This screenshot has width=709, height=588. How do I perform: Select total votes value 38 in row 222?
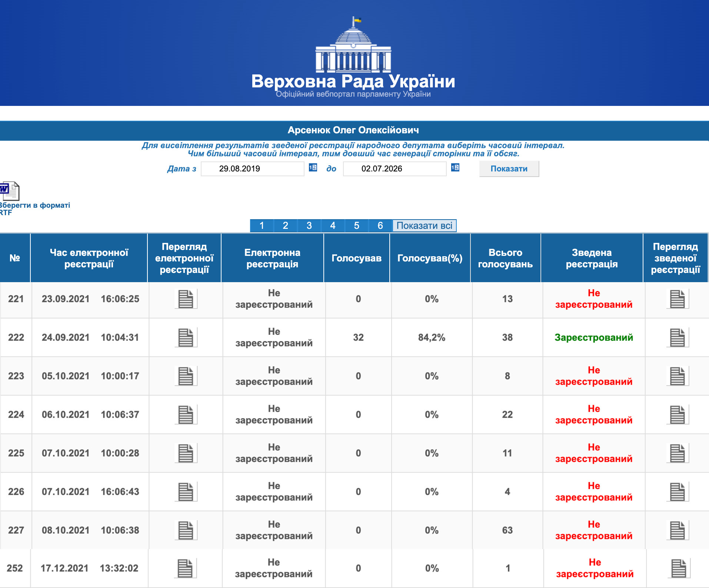[507, 337]
